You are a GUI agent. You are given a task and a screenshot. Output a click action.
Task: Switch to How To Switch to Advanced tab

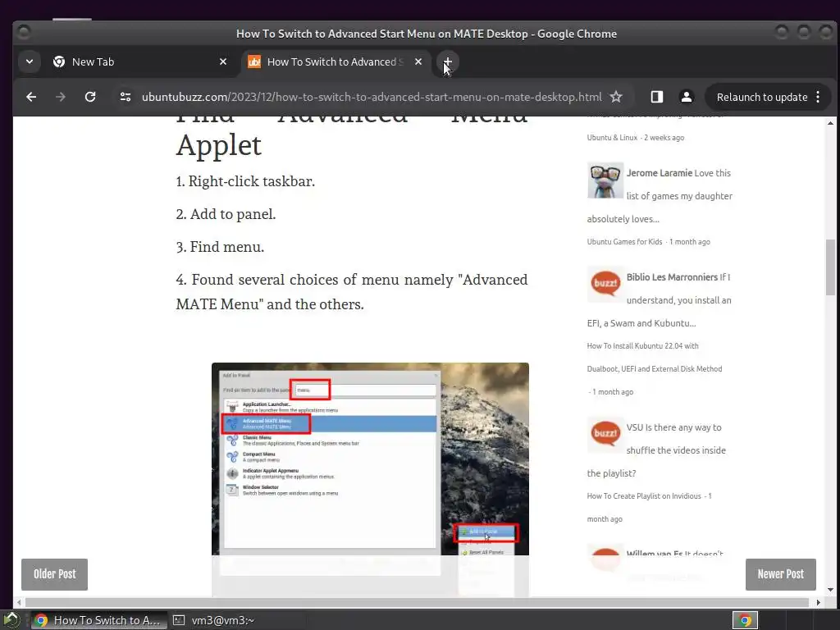point(335,62)
